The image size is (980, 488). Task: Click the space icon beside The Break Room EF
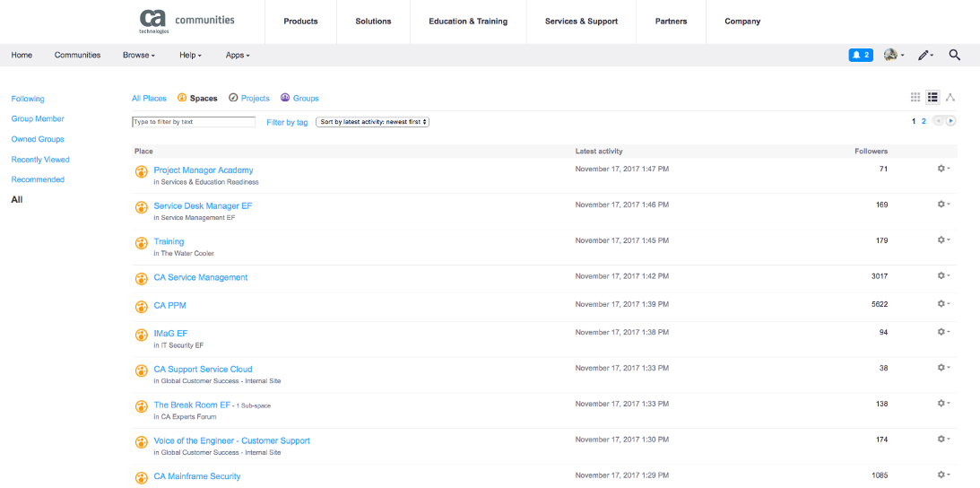142,406
